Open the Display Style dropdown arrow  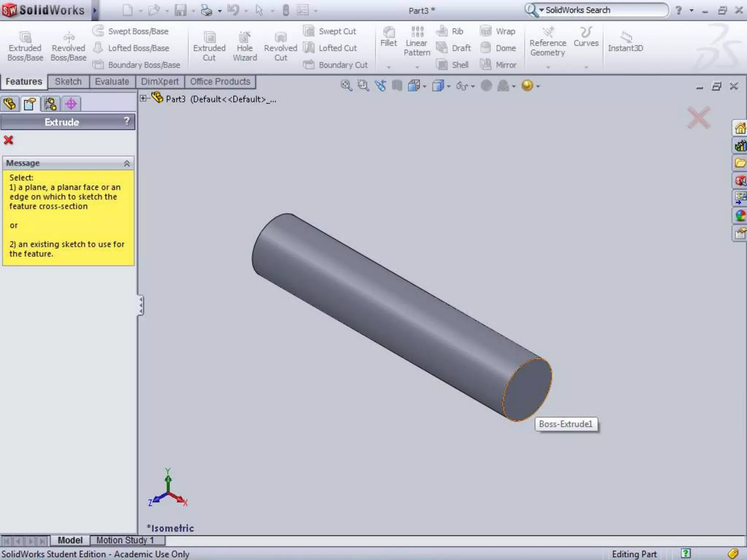point(449,86)
